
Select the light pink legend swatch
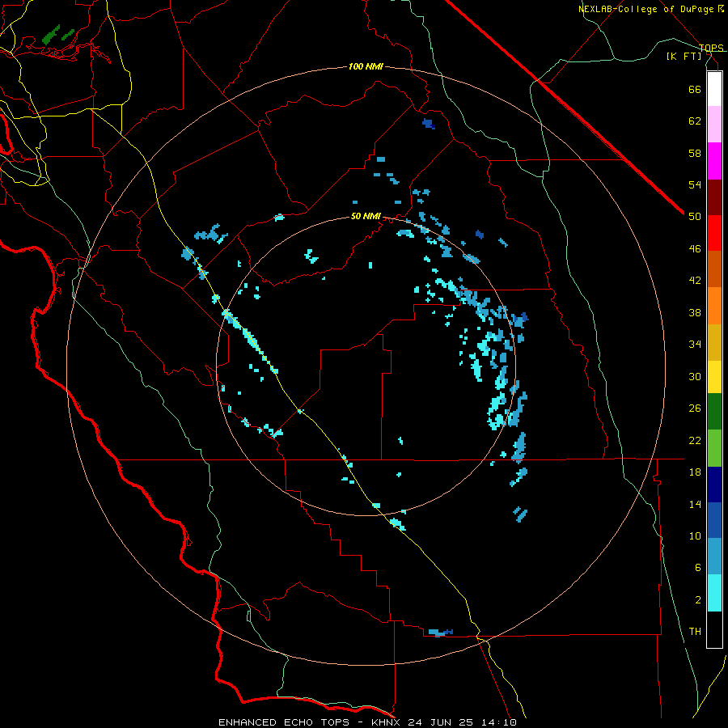click(x=714, y=125)
